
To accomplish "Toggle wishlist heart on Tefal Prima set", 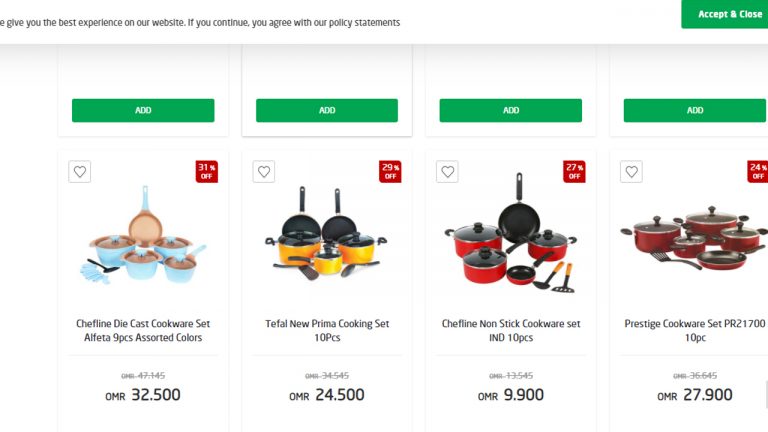I will (x=264, y=172).
